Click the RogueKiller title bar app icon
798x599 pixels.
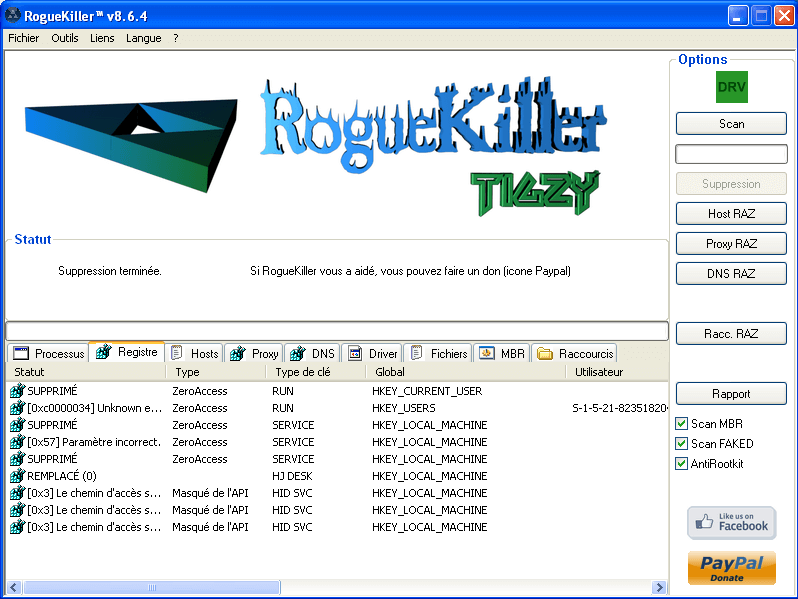point(13,15)
